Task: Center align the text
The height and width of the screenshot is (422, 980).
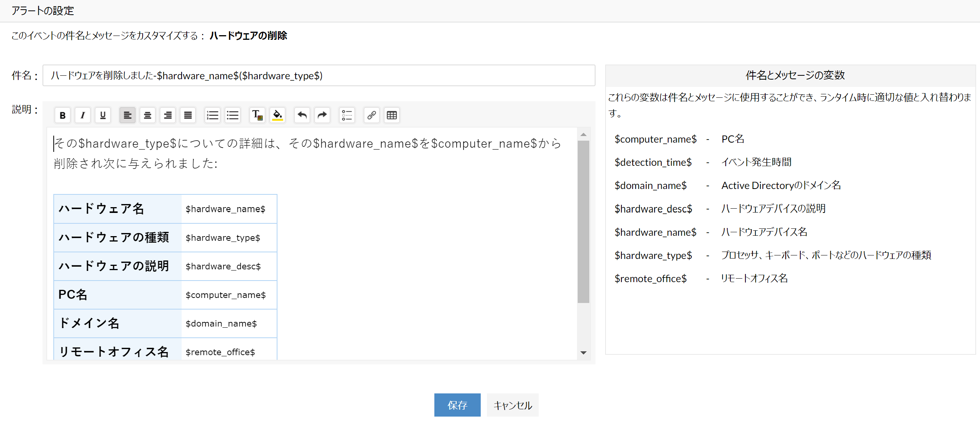Action: click(x=148, y=115)
